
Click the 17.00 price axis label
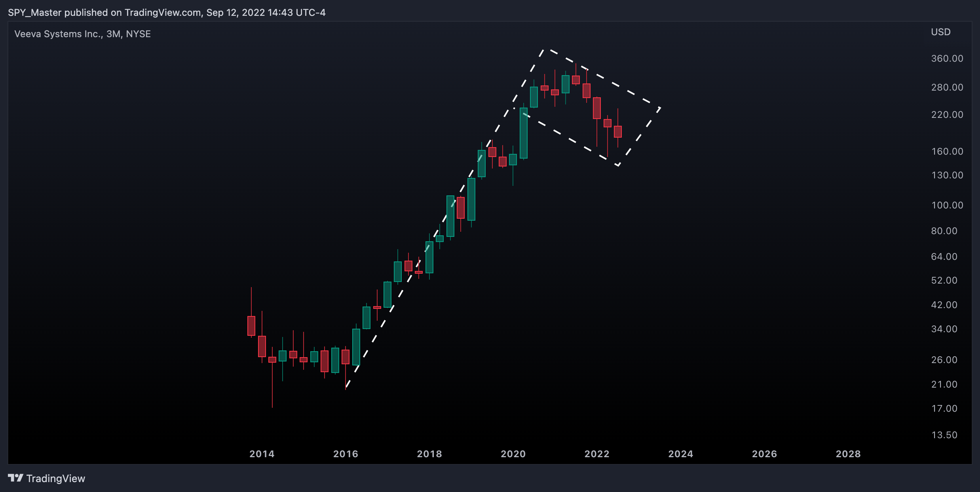tap(944, 409)
